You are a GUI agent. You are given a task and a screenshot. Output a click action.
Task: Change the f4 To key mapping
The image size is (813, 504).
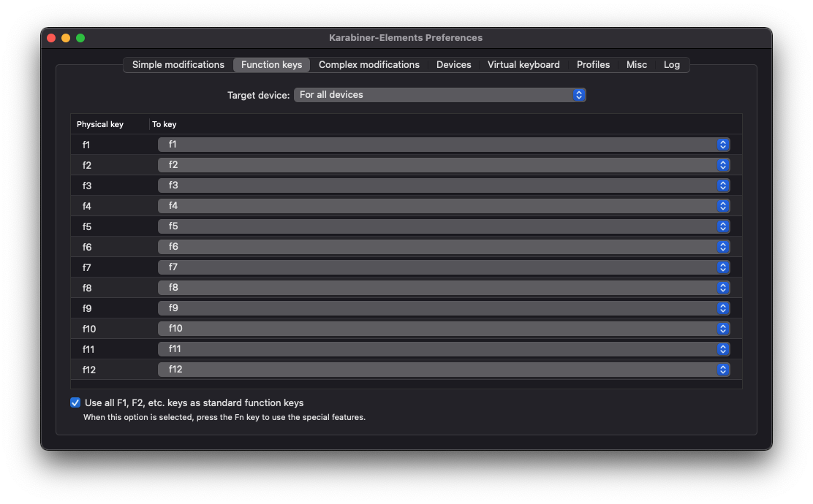pos(444,206)
